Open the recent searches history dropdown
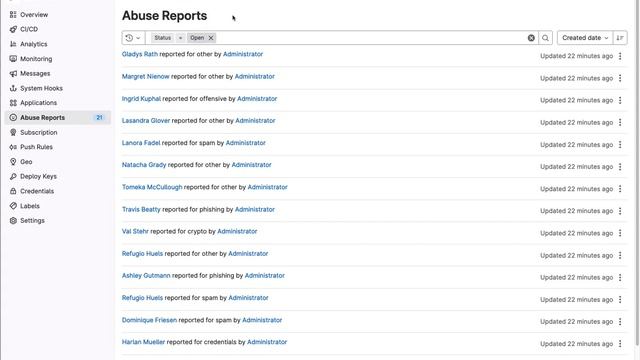This screenshot has height=360, width=640. pos(133,38)
